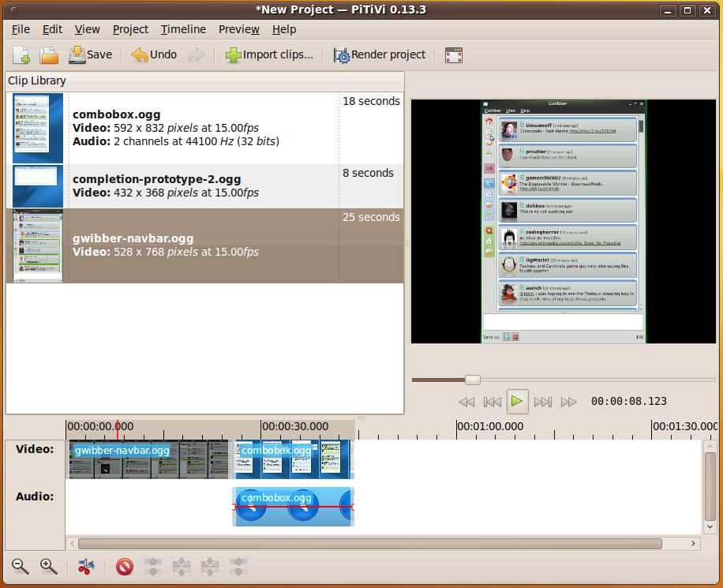The image size is (723, 588).
Task: Open a project with the folder icon
Action: pyautogui.click(x=49, y=55)
